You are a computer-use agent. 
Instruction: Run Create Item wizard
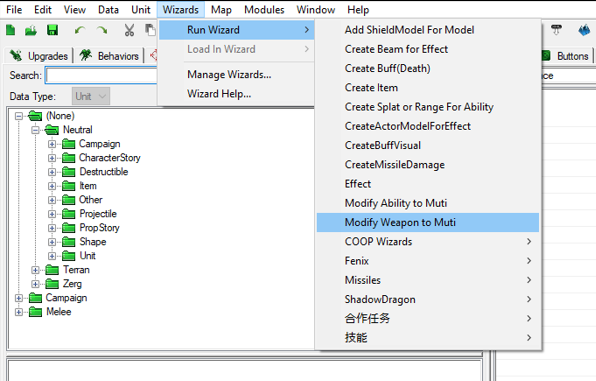(x=428, y=87)
